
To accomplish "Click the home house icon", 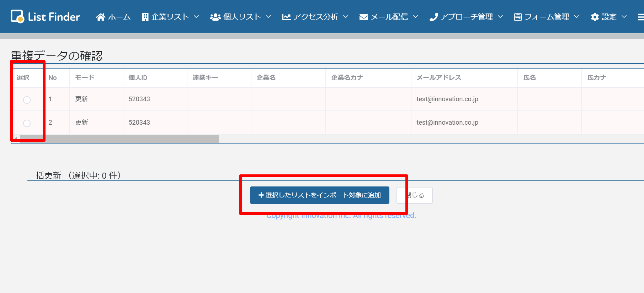I will (101, 17).
